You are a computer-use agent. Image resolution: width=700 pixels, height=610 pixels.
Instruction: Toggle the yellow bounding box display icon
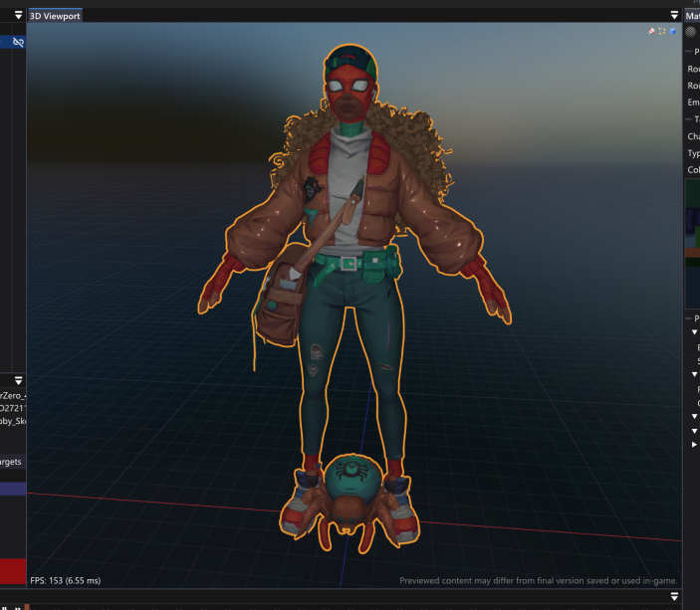(662, 31)
